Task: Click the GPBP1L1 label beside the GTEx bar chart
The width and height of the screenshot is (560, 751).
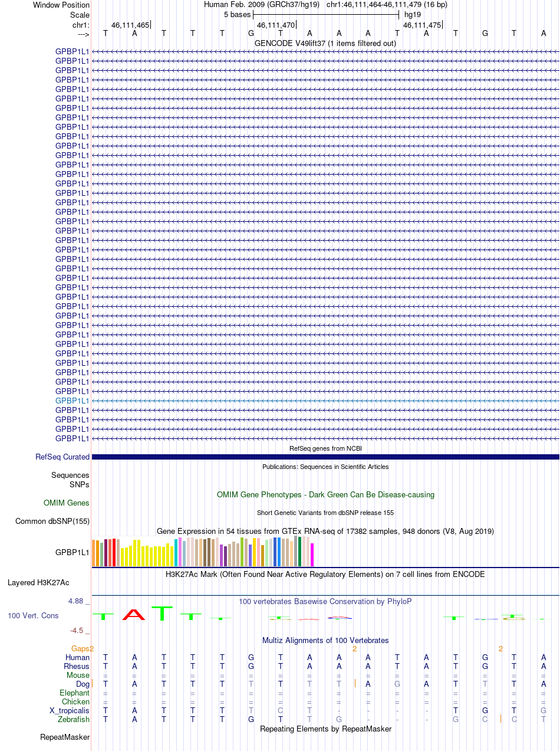Action: point(73,553)
